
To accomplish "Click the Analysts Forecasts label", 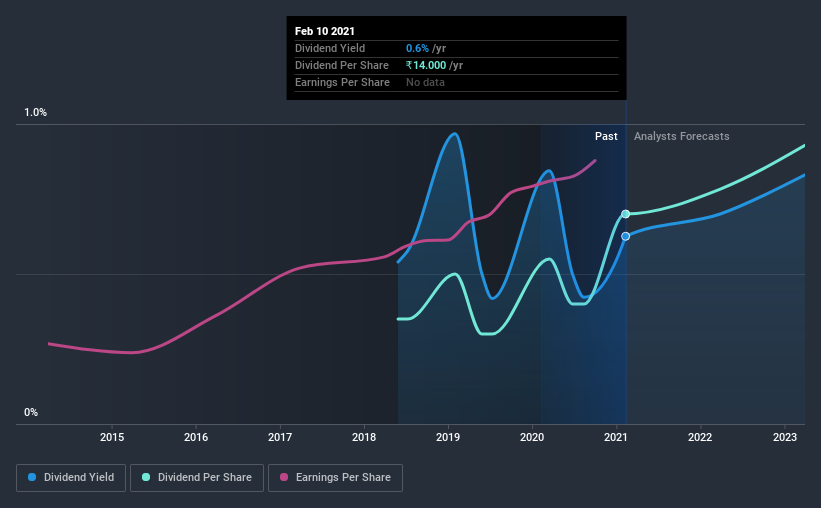I will 682,136.
